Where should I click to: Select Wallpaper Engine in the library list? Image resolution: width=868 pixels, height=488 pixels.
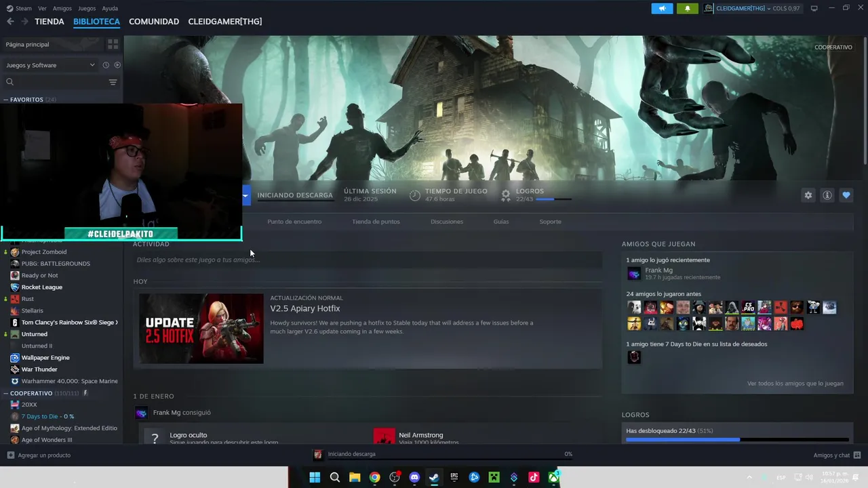45,358
